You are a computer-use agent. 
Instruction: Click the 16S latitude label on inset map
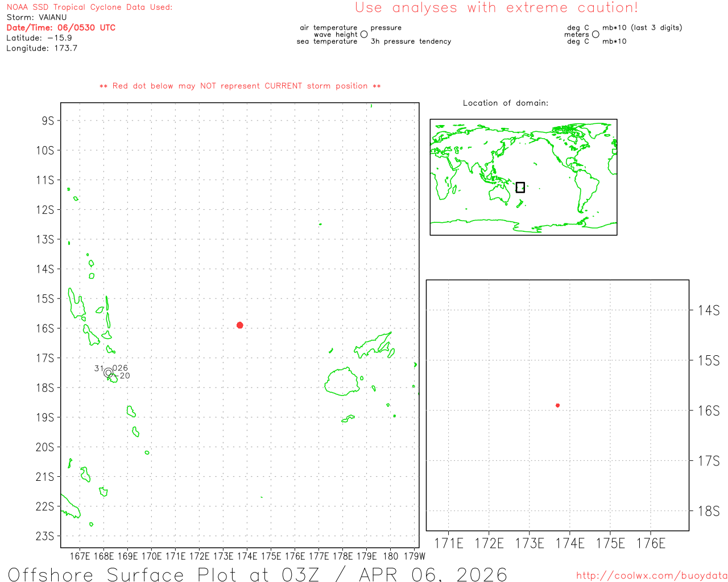click(708, 411)
